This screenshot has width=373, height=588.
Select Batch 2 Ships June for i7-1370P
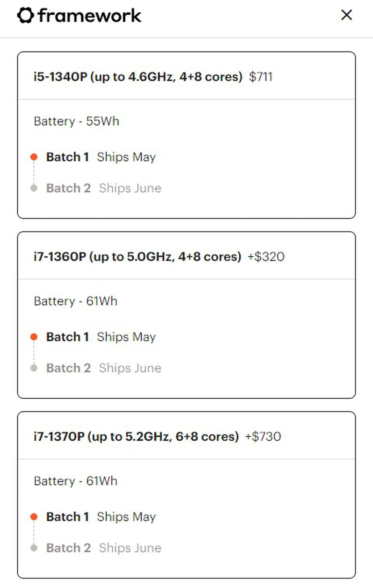click(104, 548)
